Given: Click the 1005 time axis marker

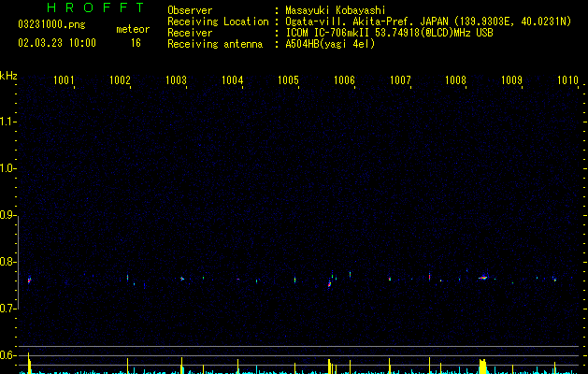Looking at the screenshot, I should click(x=288, y=79).
